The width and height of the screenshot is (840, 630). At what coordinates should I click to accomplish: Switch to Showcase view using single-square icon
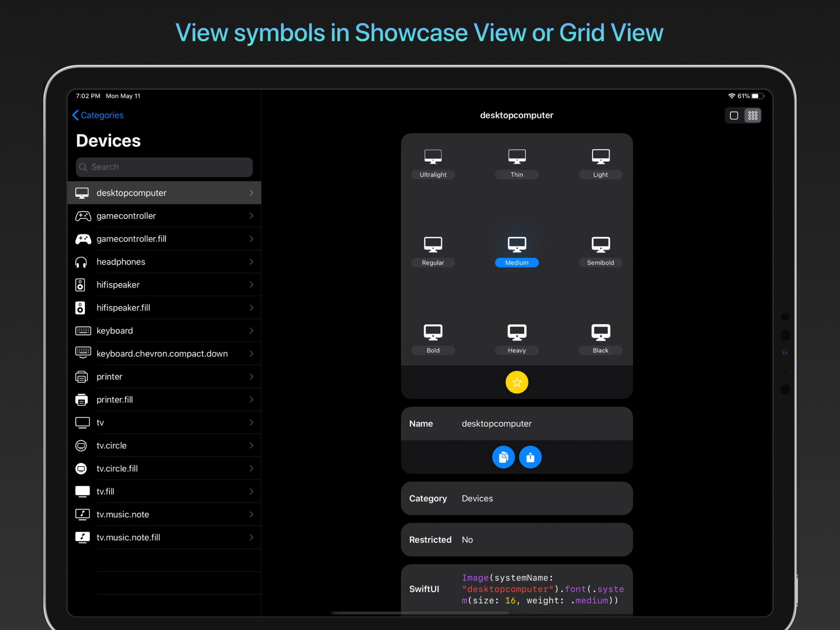734,115
